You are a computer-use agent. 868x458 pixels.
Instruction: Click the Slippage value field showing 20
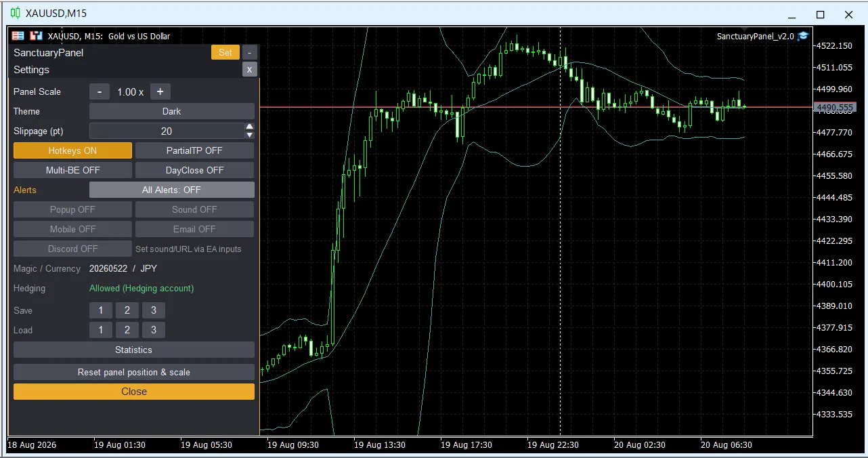click(x=167, y=131)
